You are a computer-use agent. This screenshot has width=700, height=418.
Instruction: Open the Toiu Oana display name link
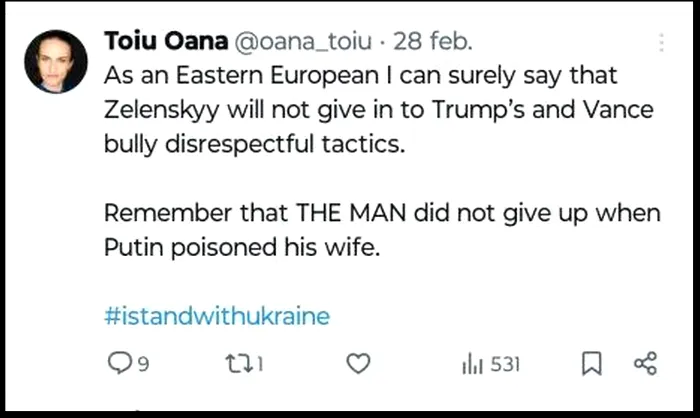coord(165,42)
